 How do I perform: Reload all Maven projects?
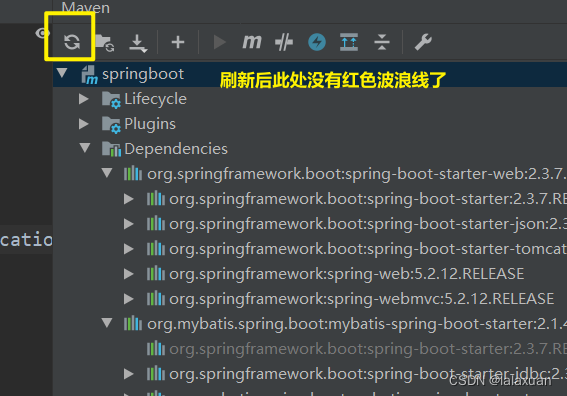click(72, 42)
